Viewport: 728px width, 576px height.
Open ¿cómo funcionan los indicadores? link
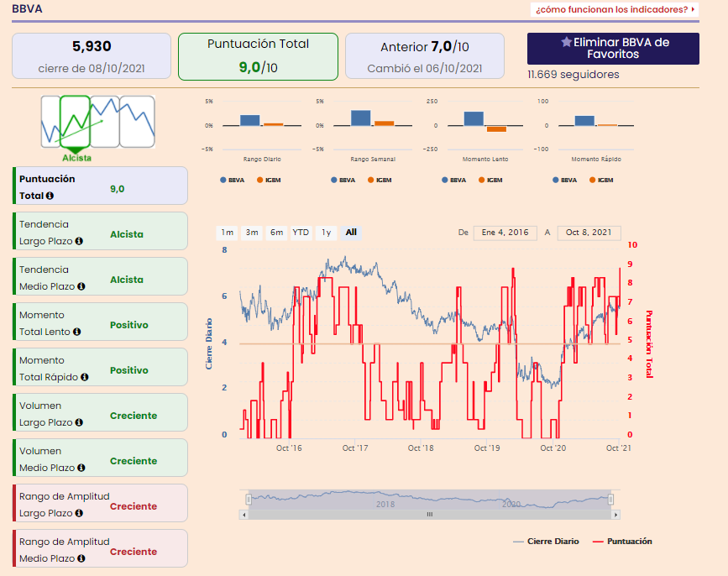(x=615, y=10)
